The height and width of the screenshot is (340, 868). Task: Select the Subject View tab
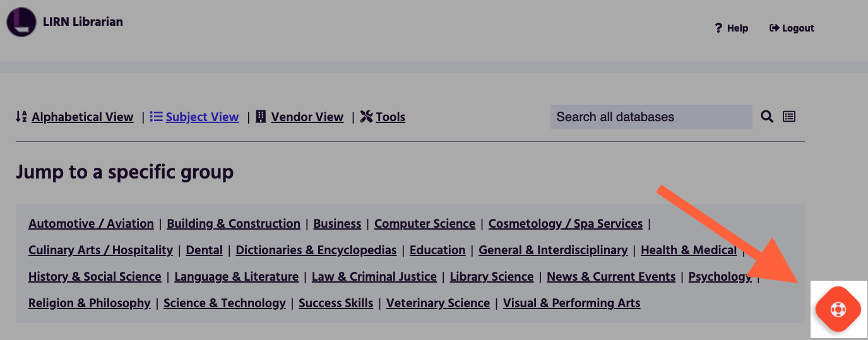click(202, 117)
